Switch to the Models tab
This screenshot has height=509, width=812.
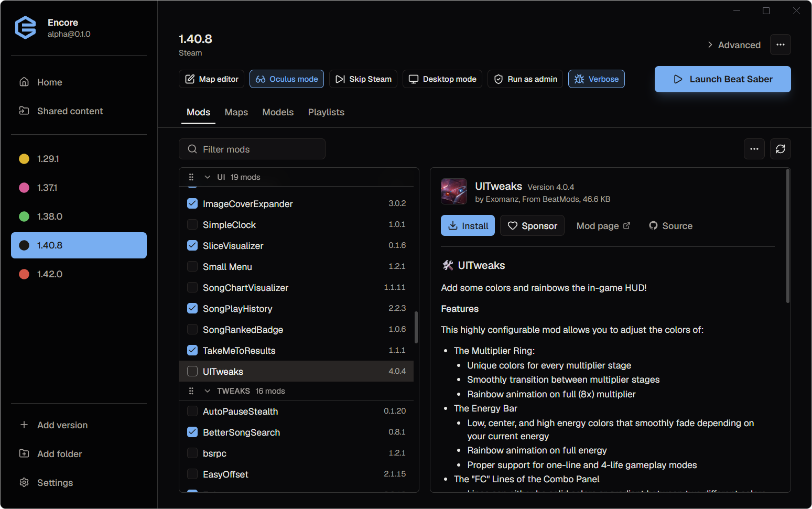(278, 112)
